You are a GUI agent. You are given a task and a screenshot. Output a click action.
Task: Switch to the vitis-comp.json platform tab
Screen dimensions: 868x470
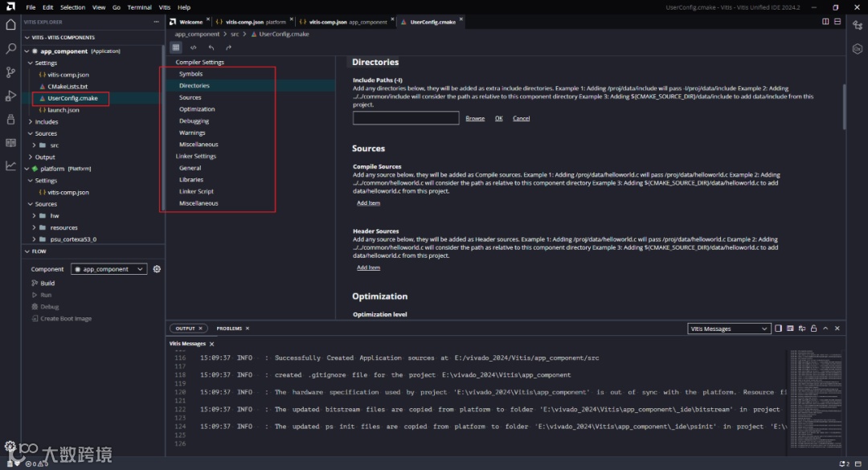(252, 22)
